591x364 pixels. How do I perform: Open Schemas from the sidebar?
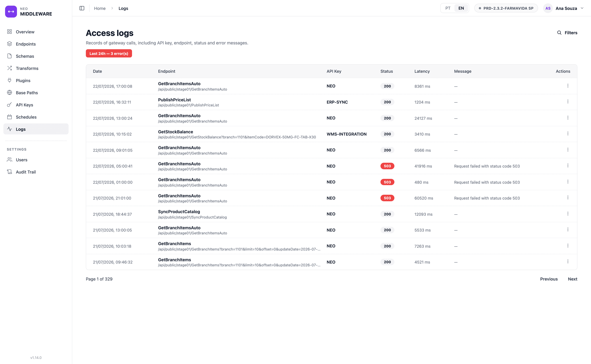pyautogui.click(x=36, y=56)
